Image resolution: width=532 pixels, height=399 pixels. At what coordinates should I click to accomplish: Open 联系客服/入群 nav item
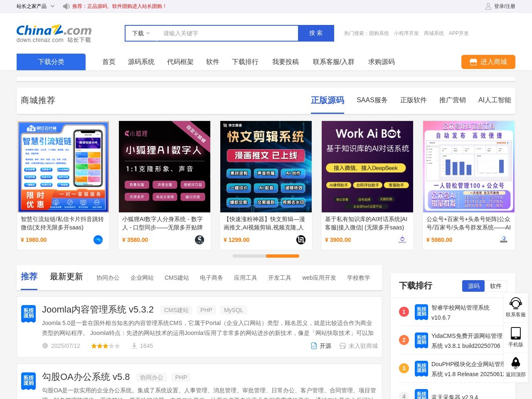click(x=334, y=62)
